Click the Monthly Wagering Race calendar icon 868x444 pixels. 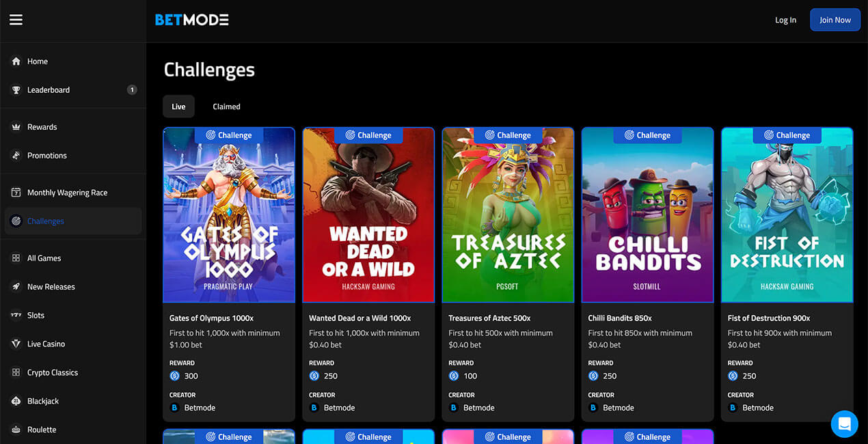tap(16, 193)
